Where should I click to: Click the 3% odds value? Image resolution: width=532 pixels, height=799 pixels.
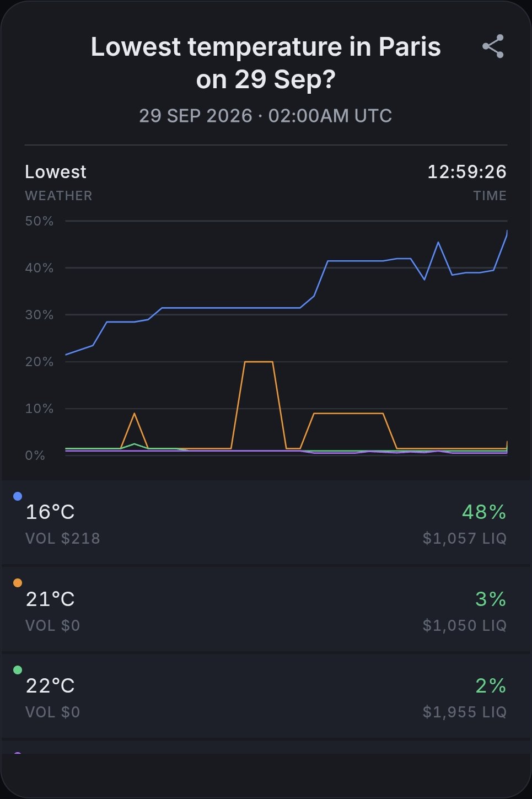pyautogui.click(x=491, y=599)
